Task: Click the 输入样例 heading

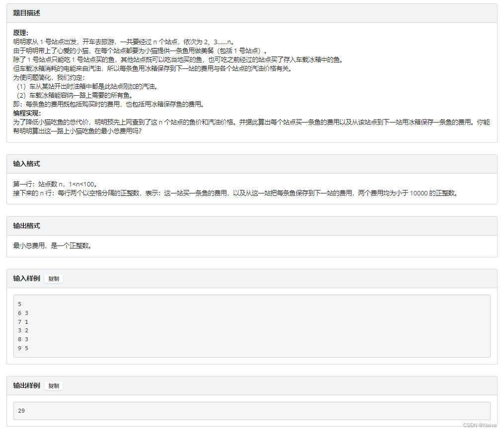Action: coord(27,279)
